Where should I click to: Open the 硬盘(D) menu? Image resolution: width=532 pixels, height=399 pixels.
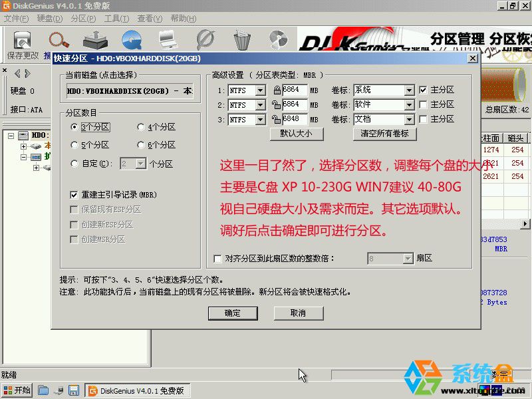(50, 19)
